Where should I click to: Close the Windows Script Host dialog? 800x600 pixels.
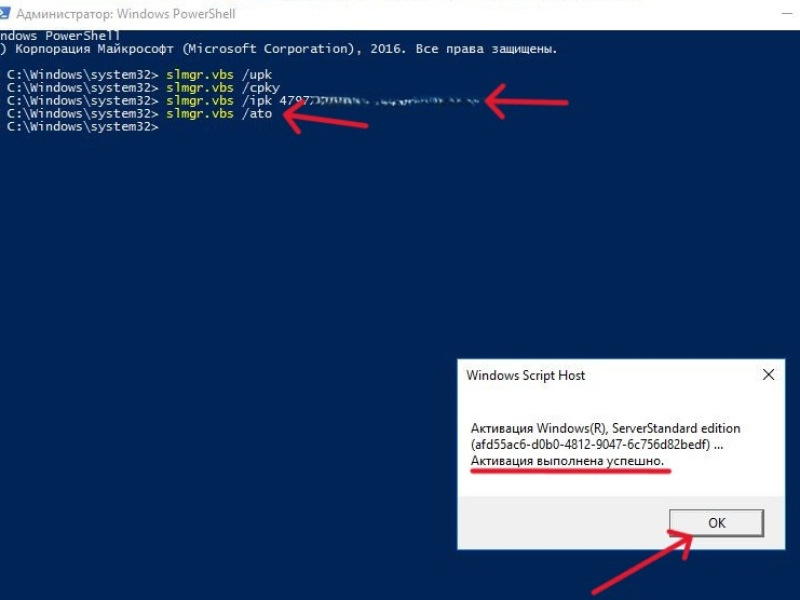pyautogui.click(x=768, y=375)
